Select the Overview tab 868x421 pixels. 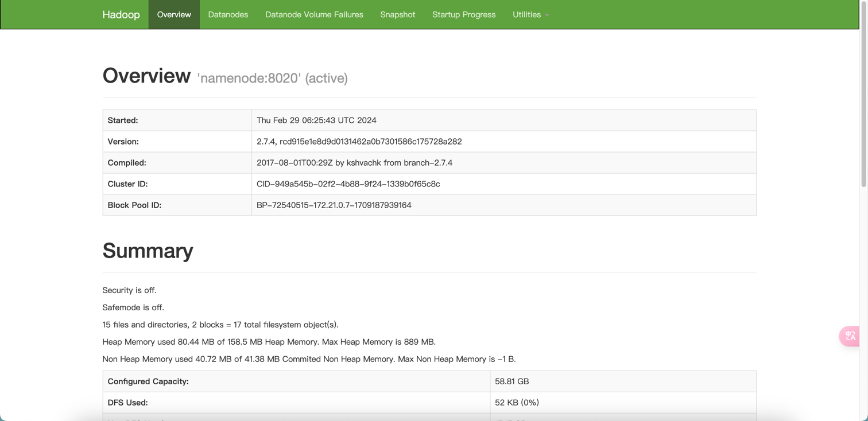point(174,14)
